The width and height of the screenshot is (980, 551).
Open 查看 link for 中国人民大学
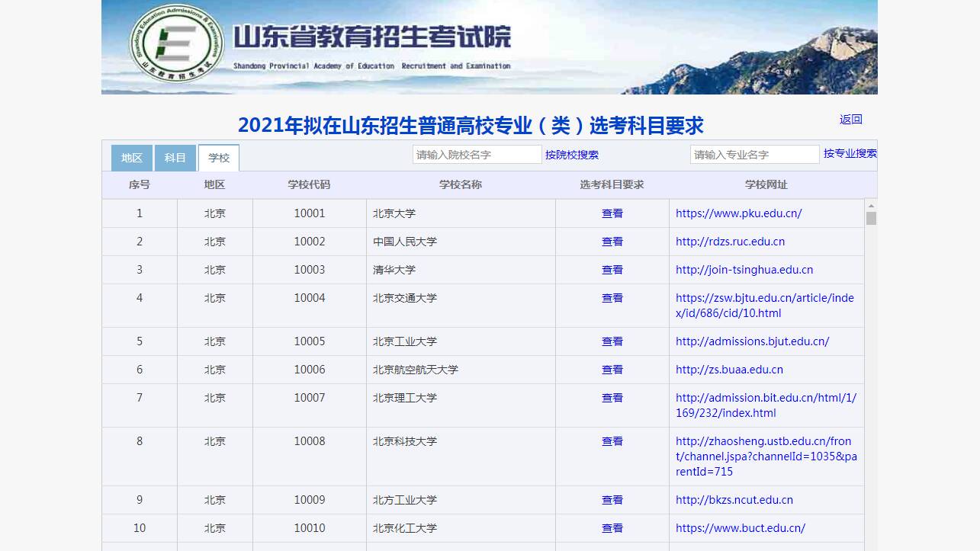(x=612, y=242)
